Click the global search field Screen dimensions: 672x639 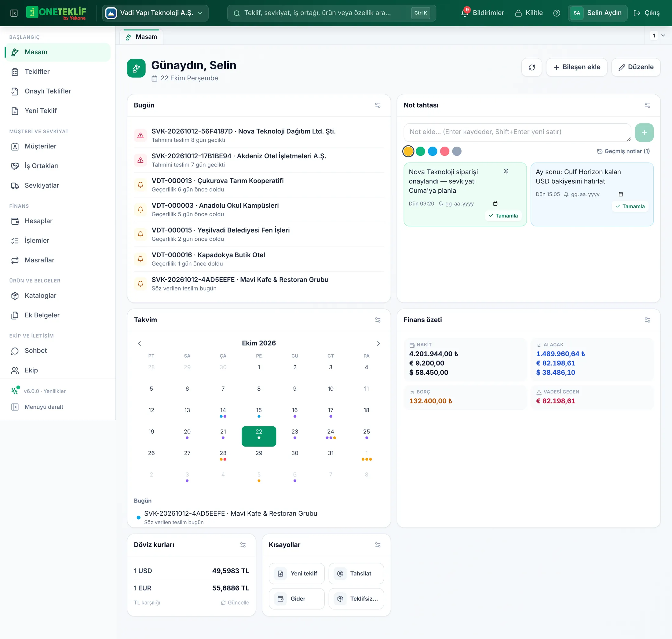click(331, 13)
